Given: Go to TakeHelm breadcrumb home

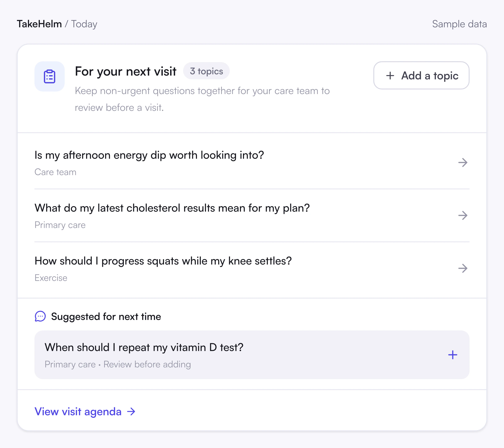Looking at the screenshot, I should pos(39,24).
